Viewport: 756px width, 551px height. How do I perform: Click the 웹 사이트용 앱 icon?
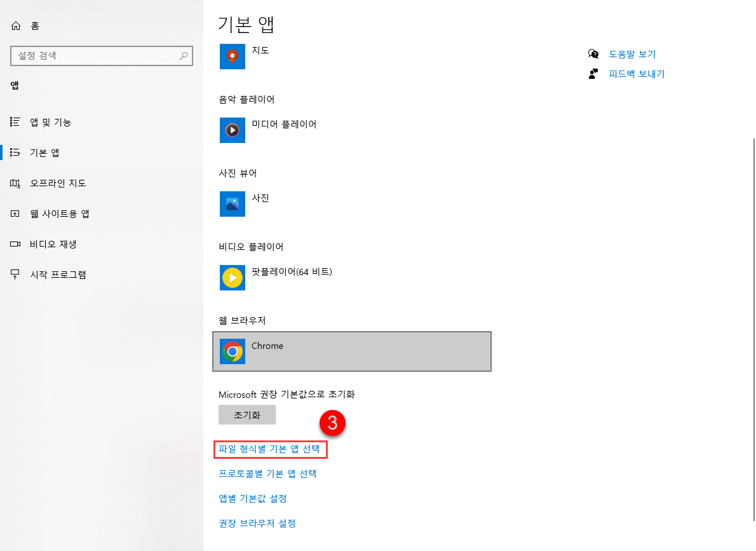pyautogui.click(x=15, y=214)
